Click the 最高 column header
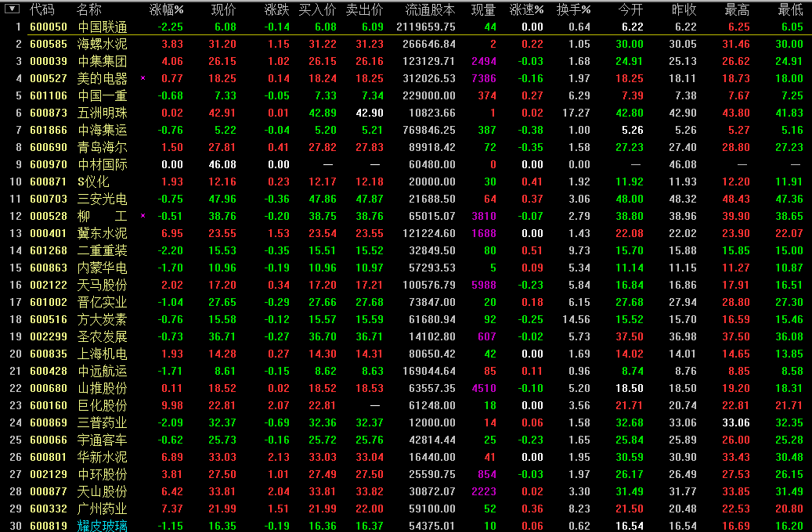The image size is (812, 532). tap(737, 9)
